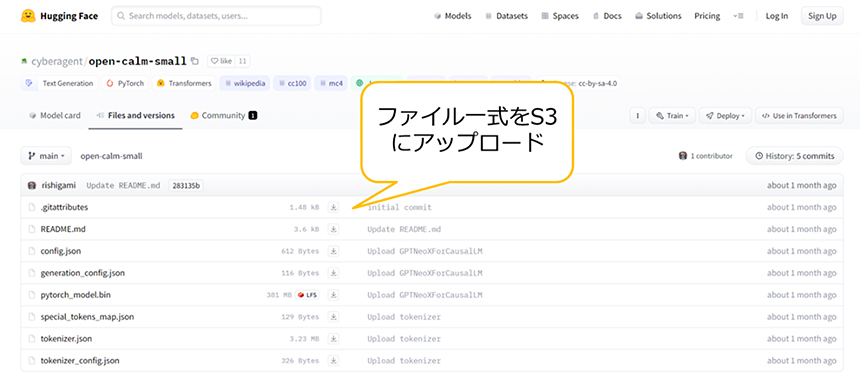Expand the Deploy dropdown
The height and width of the screenshot is (378, 860).
click(725, 116)
